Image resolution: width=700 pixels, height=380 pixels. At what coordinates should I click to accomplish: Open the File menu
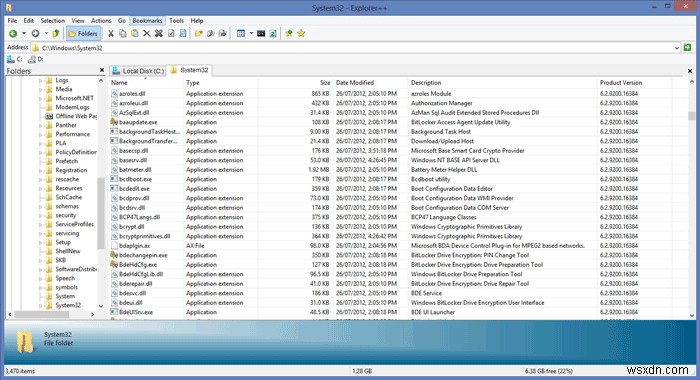[12, 21]
